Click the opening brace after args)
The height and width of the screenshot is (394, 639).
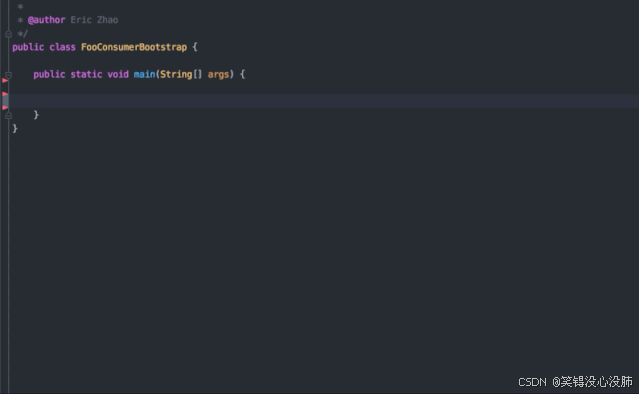pos(242,75)
